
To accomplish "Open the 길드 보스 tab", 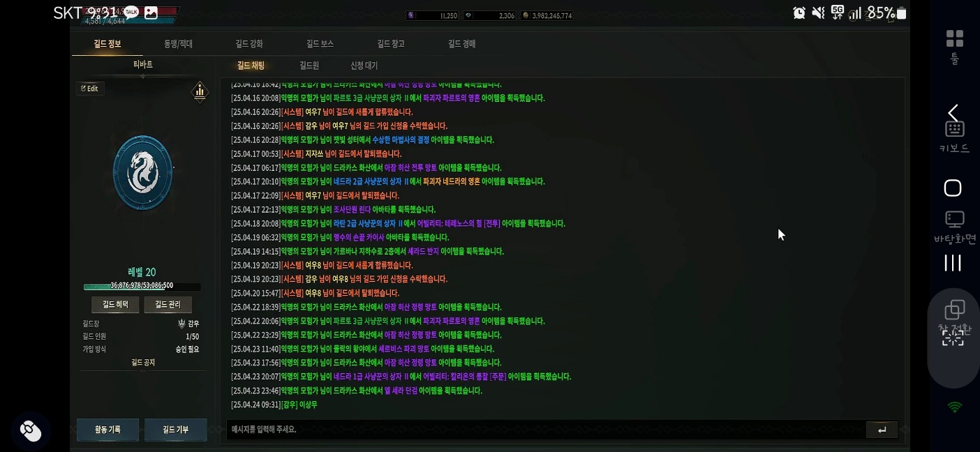I will click(x=320, y=44).
